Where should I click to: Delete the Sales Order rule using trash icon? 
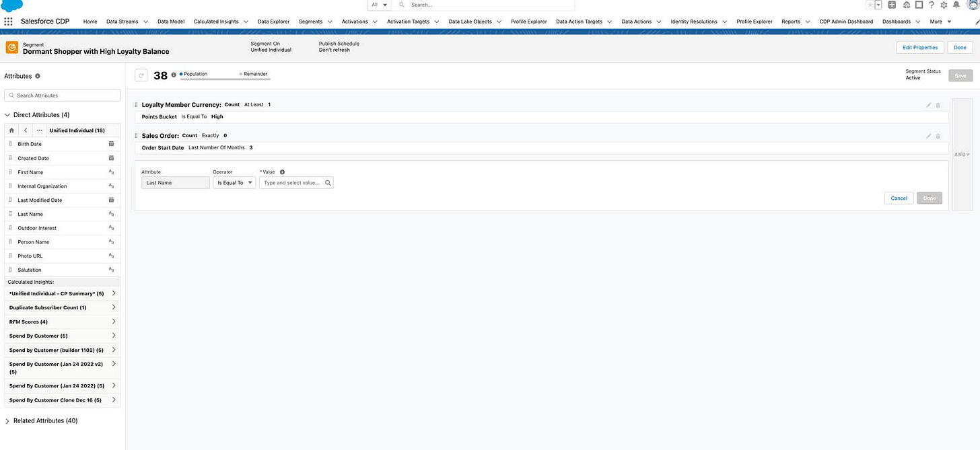(938, 136)
